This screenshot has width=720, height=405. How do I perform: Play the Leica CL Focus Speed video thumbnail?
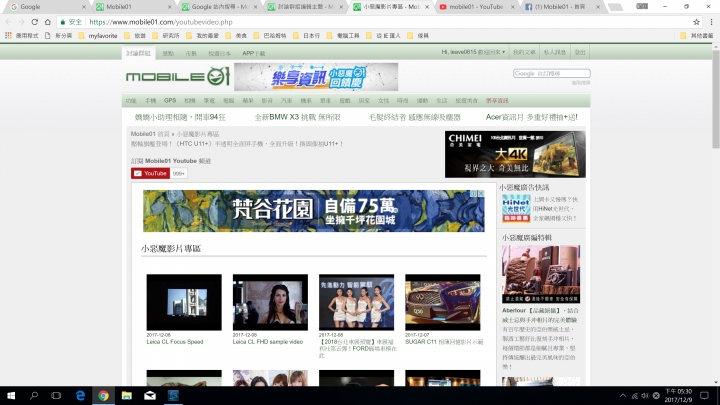click(x=184, y=302)
